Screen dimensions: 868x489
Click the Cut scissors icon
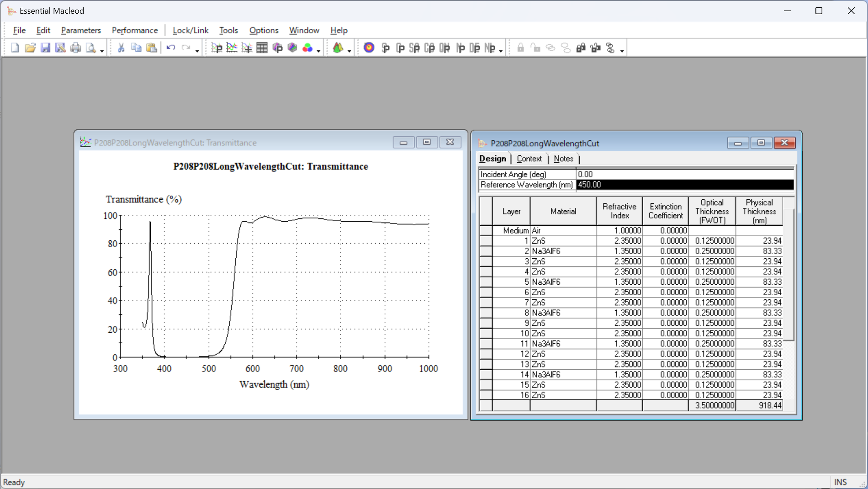121,48
